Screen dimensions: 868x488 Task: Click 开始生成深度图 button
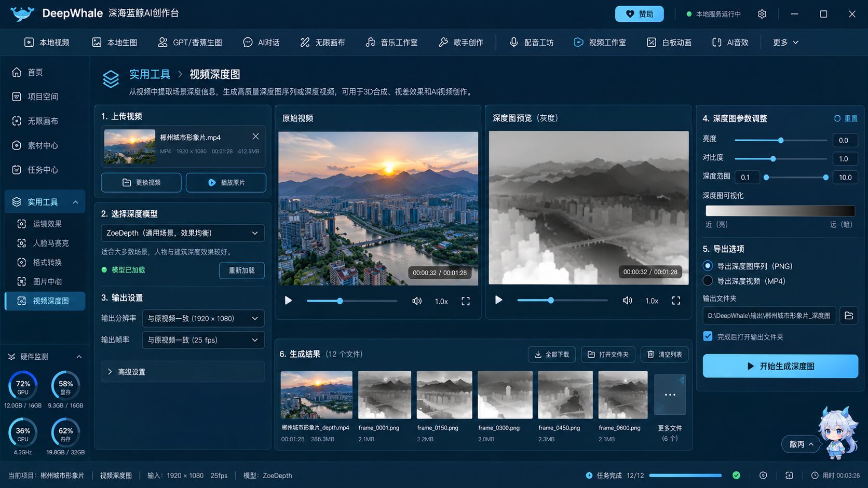click(x=780, y=366)
